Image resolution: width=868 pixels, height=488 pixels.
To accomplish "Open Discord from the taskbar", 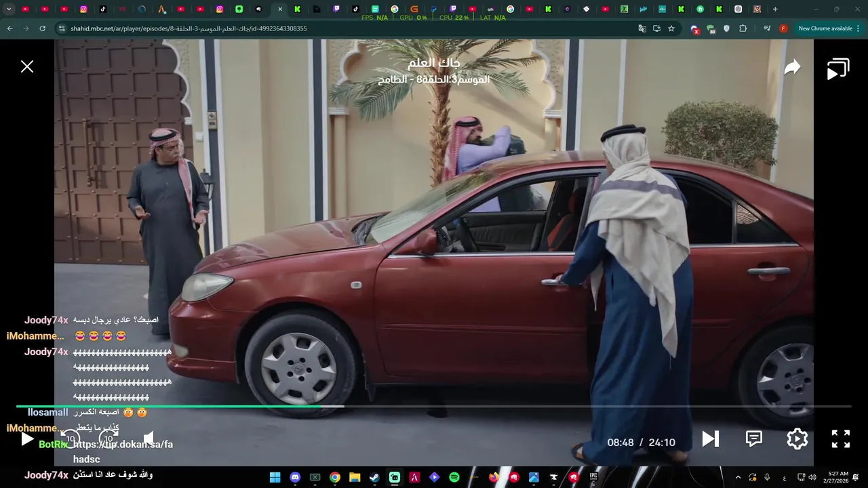I will [x=295, y=477].
